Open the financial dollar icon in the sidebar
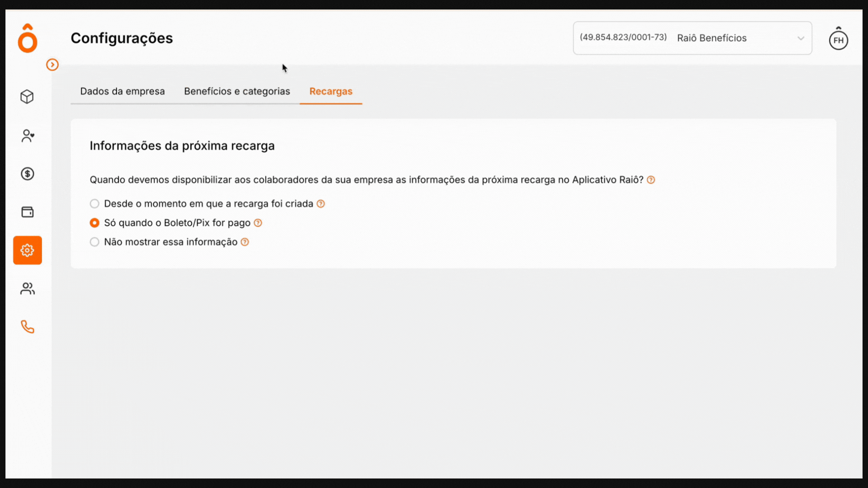This screenshot has width=868, height=488. 27,174
